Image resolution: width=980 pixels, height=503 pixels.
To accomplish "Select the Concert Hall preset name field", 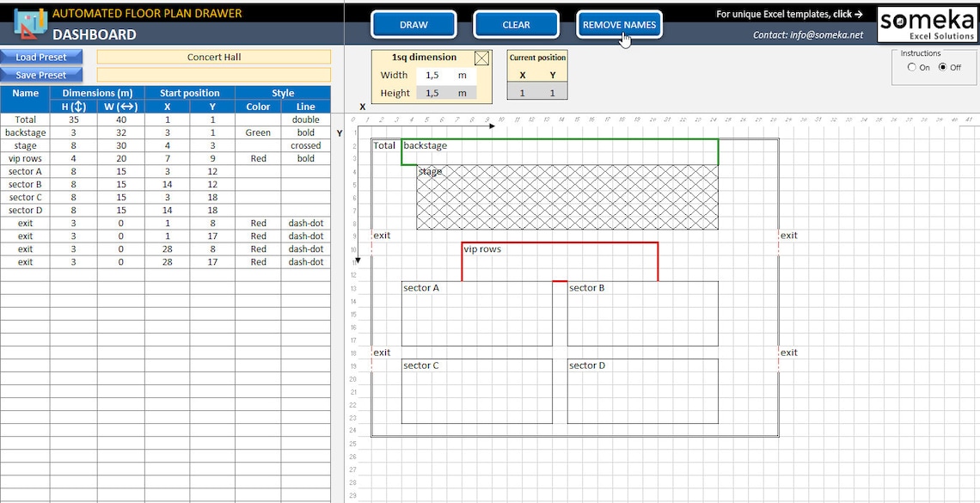I will 215,57.
